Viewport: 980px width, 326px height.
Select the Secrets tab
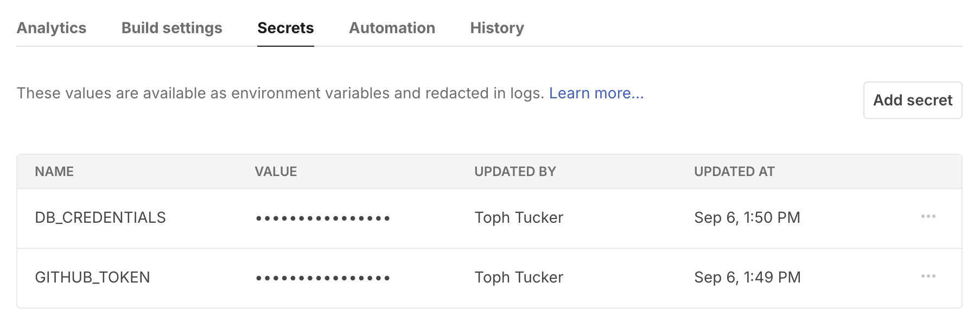click(286, 28)
